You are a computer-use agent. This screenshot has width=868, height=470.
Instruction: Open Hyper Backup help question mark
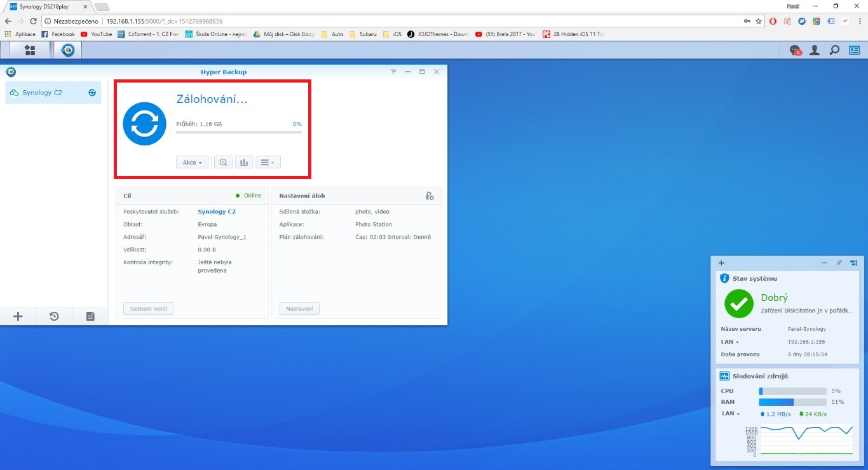[x=393, y=72]
